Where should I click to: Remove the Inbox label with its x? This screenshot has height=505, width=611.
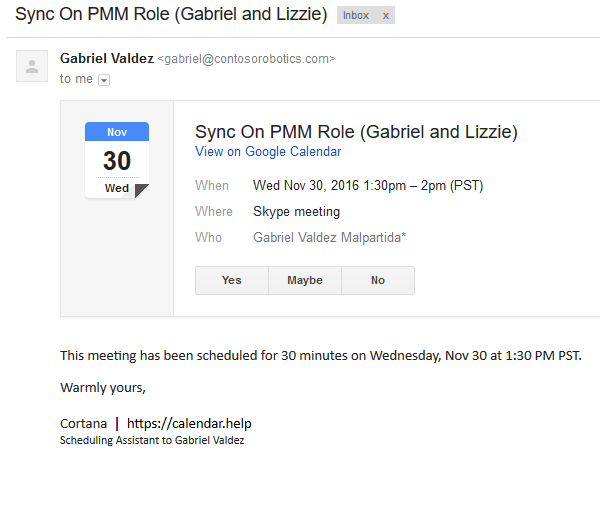click(x=386, y=16)
